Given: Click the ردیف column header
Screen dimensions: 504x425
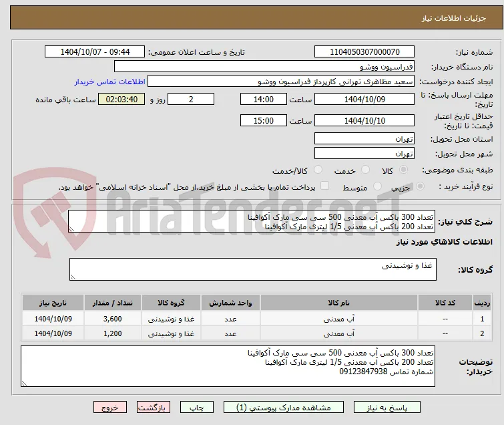Looking at the screenshot, I should click(x=482, y=303).
